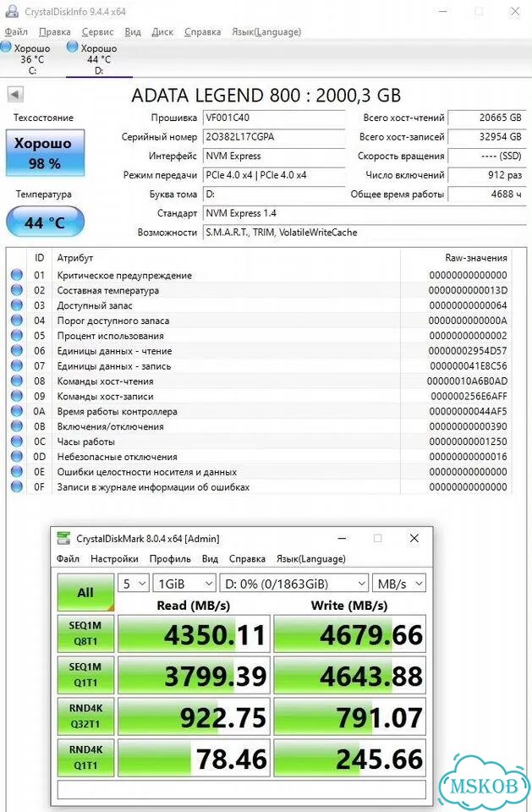
Task: Click blue status dot for attribute 0F
Action: [17, 487]
